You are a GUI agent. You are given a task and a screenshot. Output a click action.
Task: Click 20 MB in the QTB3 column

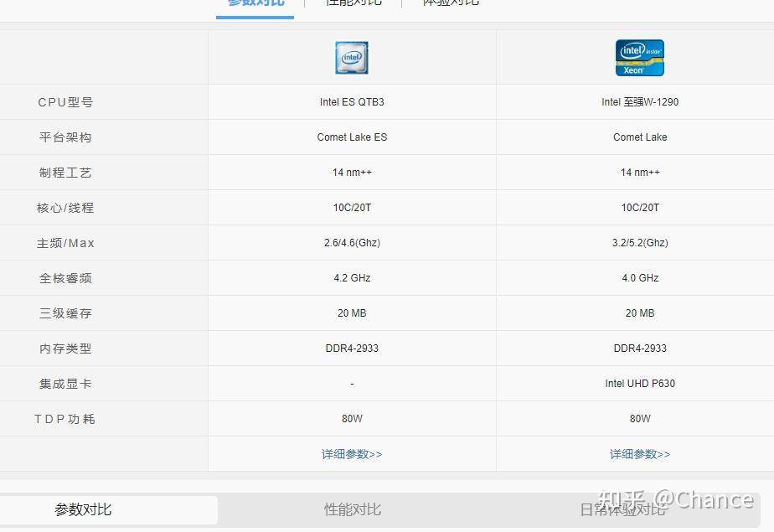(x=352, y=313)
